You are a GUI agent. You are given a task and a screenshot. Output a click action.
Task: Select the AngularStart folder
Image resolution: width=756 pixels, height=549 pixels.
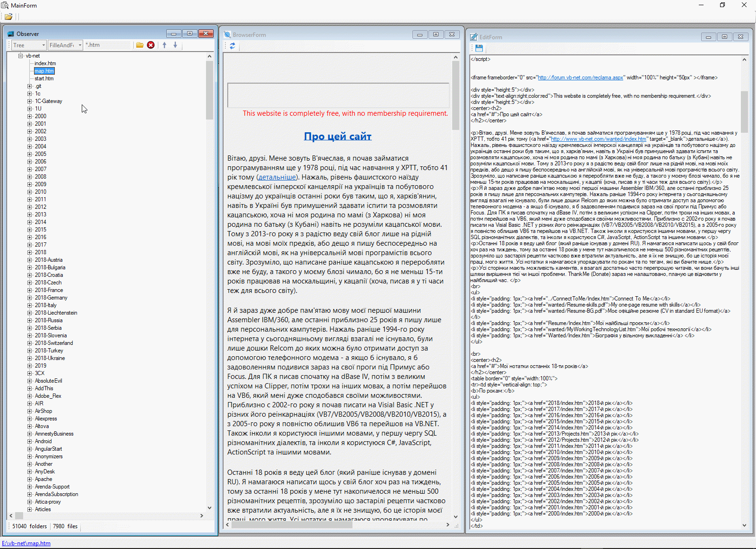49,449
